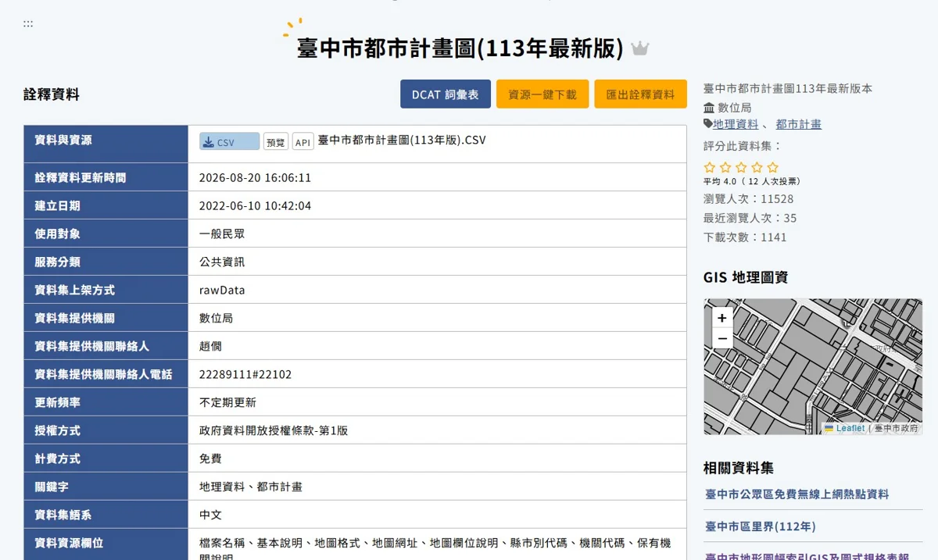Select the creation date 2022-06-10 10:42:04
Image resolution: width=938 pixels, height=560 pixels.
pyautogui.click(x=255, y=205)
